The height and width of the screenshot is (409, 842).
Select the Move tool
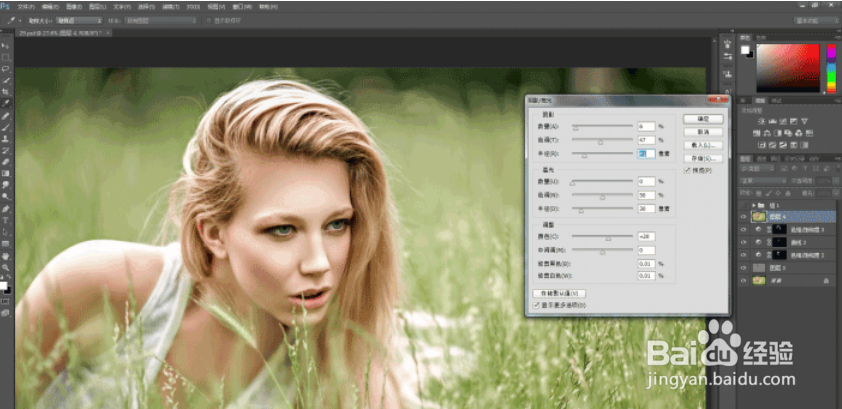pos(5,46)
